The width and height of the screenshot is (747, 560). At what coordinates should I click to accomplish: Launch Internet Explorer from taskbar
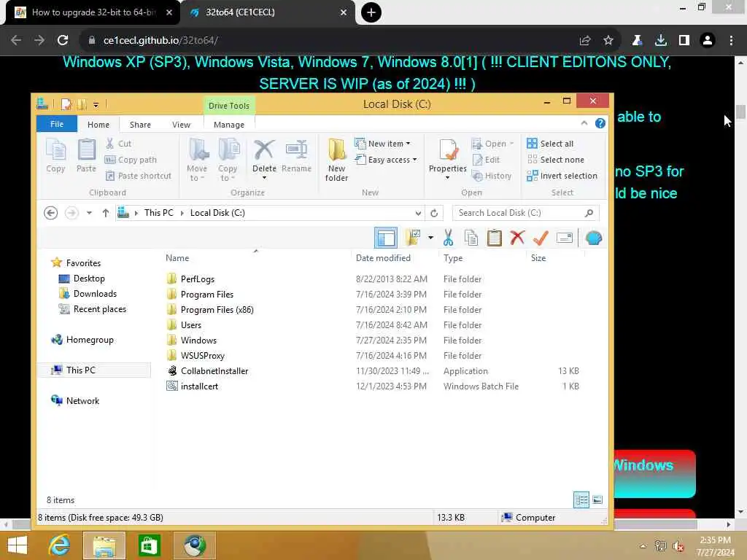tap(59, 545)
